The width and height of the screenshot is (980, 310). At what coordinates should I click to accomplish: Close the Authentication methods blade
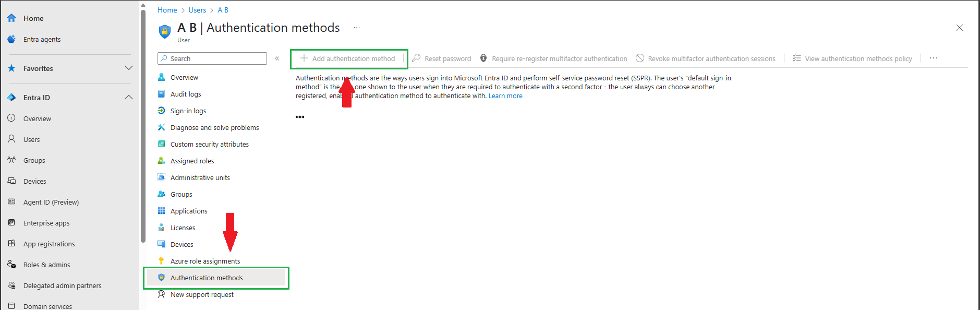(x=960, y=28)
